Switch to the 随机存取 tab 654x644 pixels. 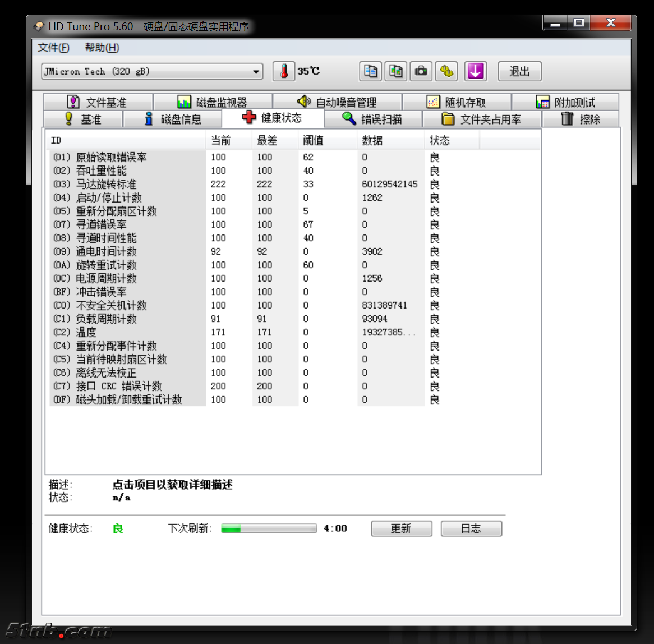(457, 102)
